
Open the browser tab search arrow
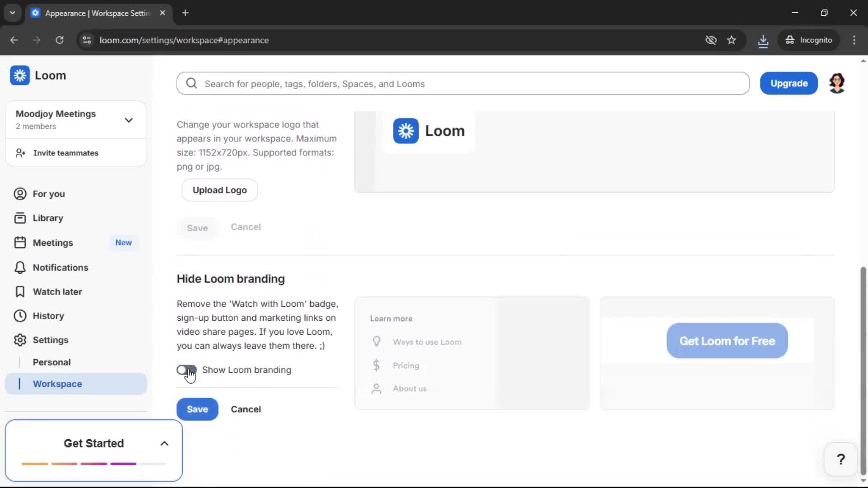[12, 13]
